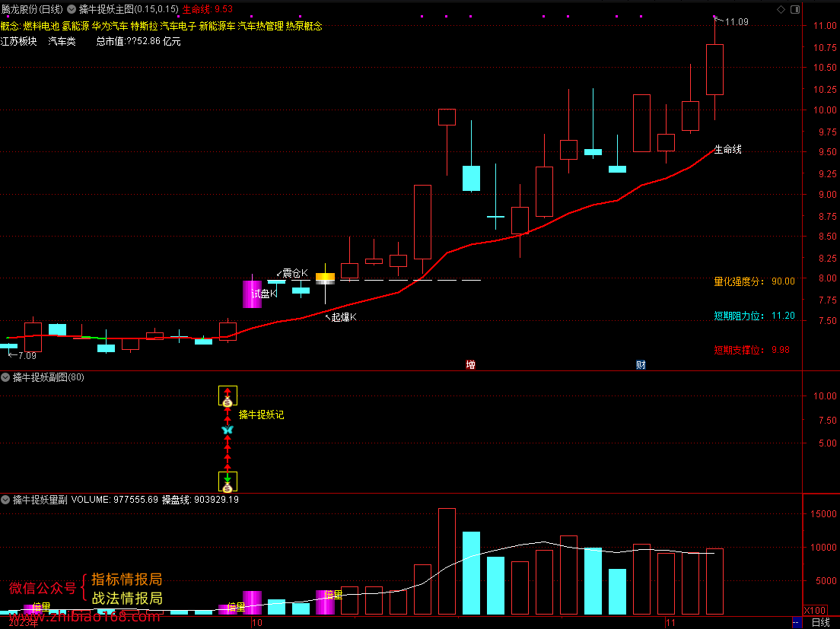The width and height of the screenshot is (840, 629).
Task: Select the tallest red volume bar
Action: (447, 561)
